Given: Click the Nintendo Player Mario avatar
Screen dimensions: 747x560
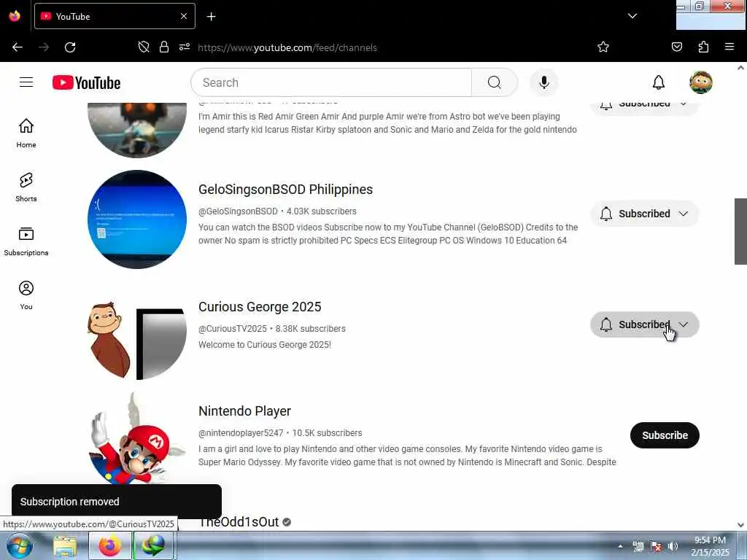Looking at the screenshot, I should coord(137,438).
